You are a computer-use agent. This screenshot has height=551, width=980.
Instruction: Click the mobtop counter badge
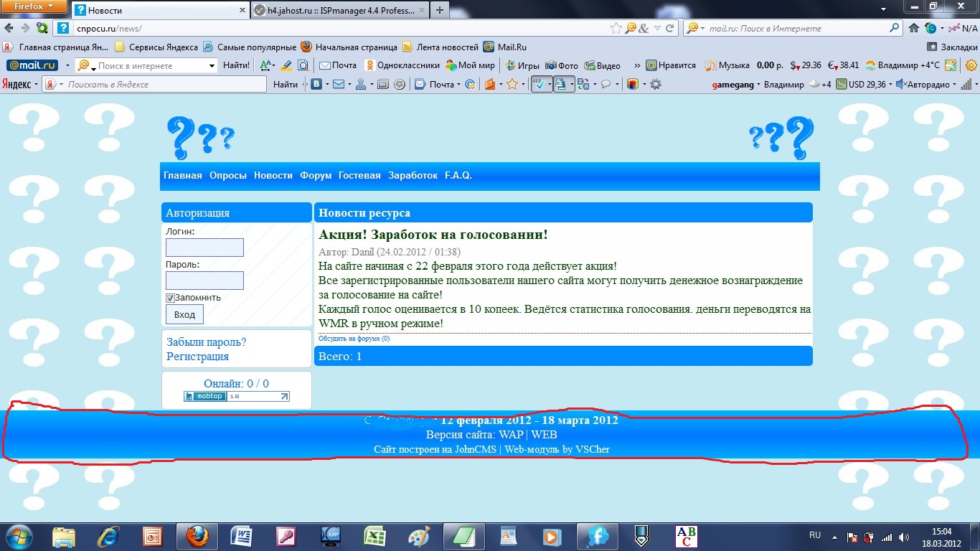tap(237, 396)
